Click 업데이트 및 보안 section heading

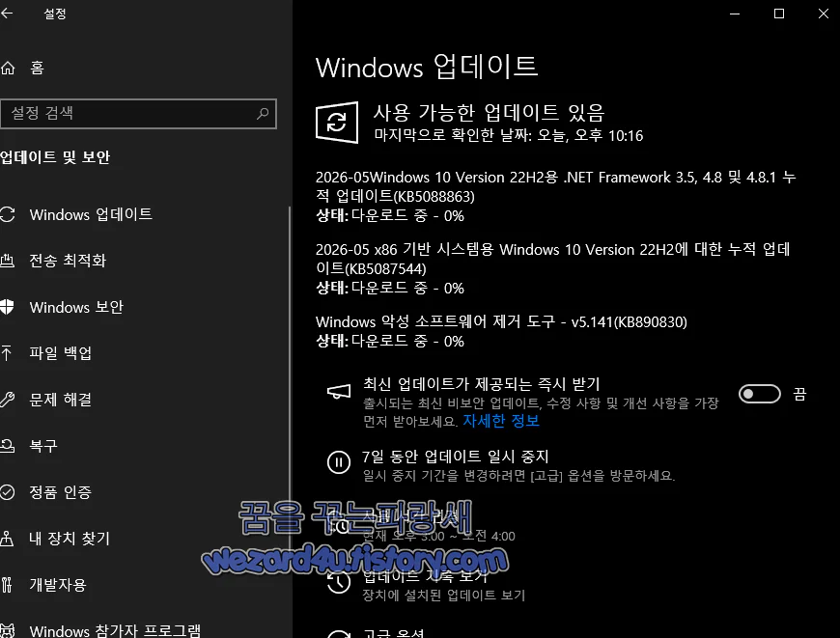pyautogui.click(x=55, y=157)
